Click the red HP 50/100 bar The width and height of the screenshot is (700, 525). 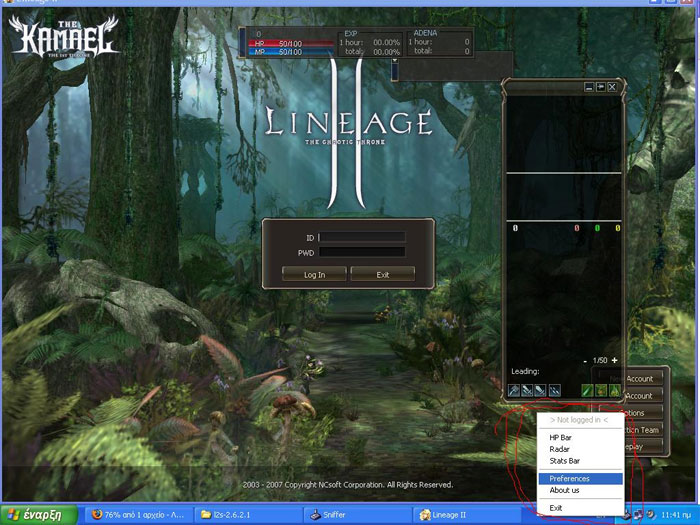coord(291,44)
